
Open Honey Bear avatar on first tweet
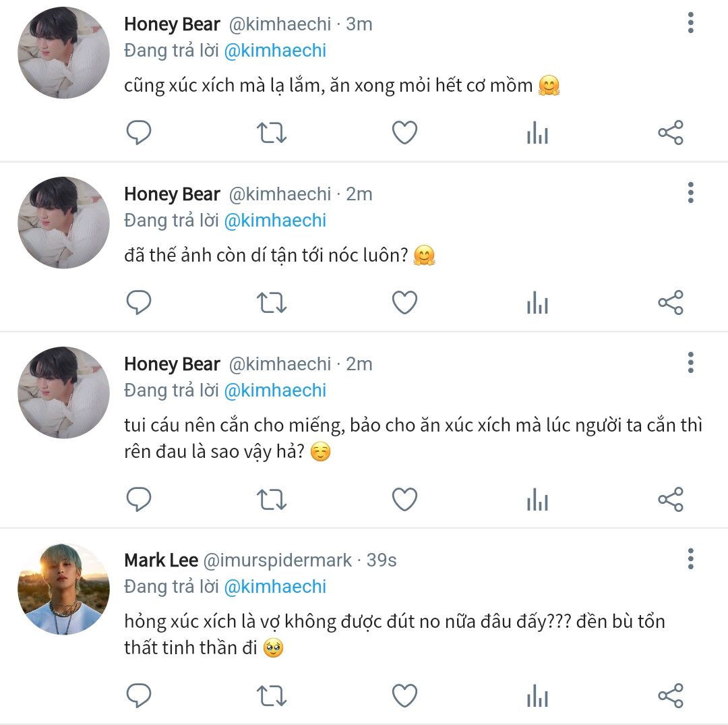coord(63,54)
